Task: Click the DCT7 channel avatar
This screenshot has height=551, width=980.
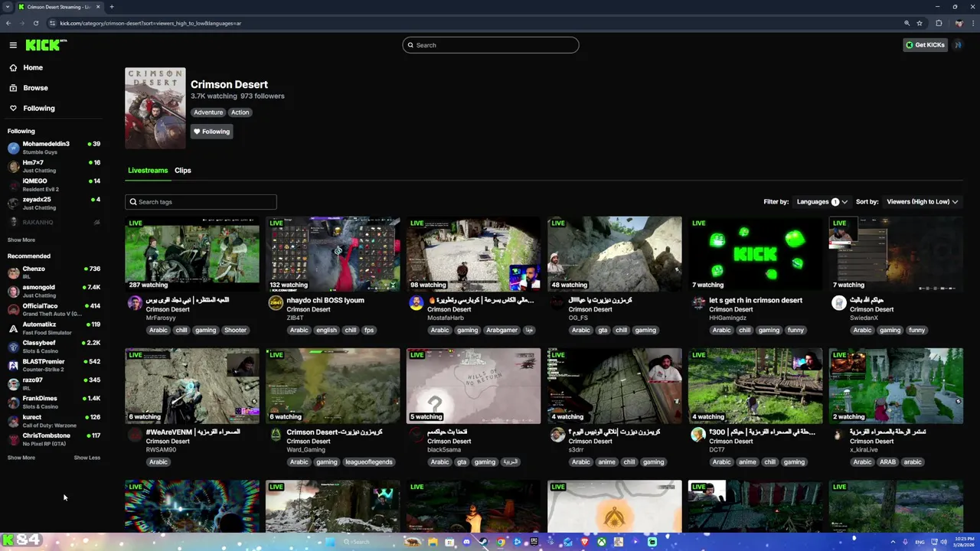Action: (x=698, y=435)
